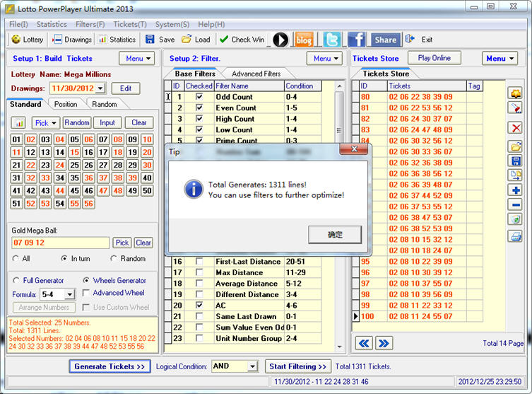Click the Play Online button
532x394 pixels.
tap(435, 58)
